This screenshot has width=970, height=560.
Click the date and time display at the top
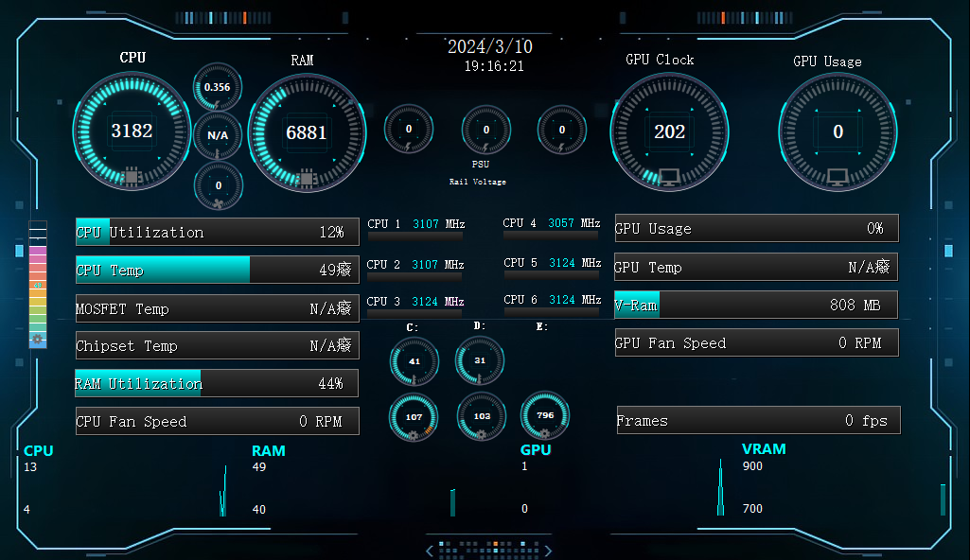(490, 56)
